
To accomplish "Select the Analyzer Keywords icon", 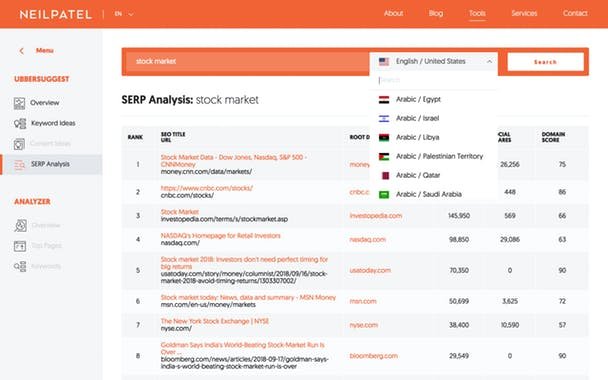I will tap(20, 266).
